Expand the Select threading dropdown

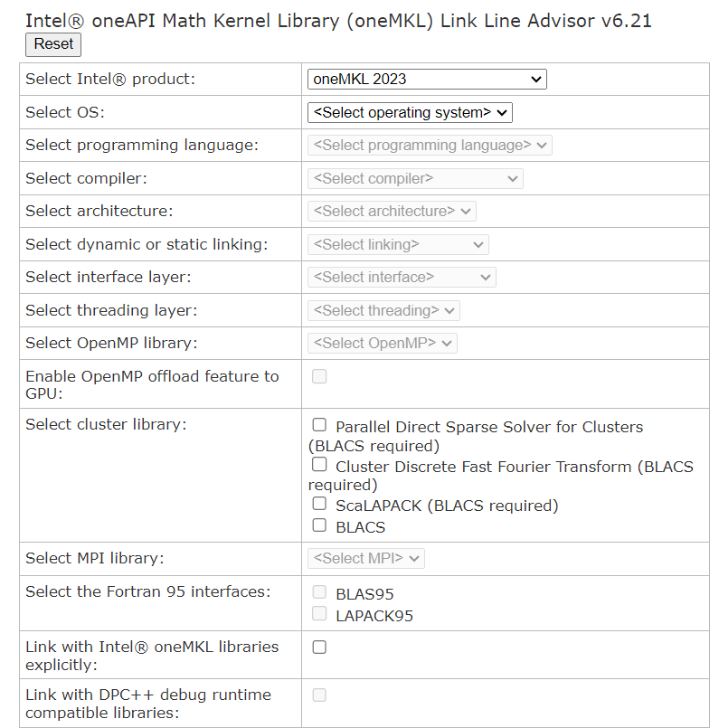pyautogui.click(x=383, y=310)
